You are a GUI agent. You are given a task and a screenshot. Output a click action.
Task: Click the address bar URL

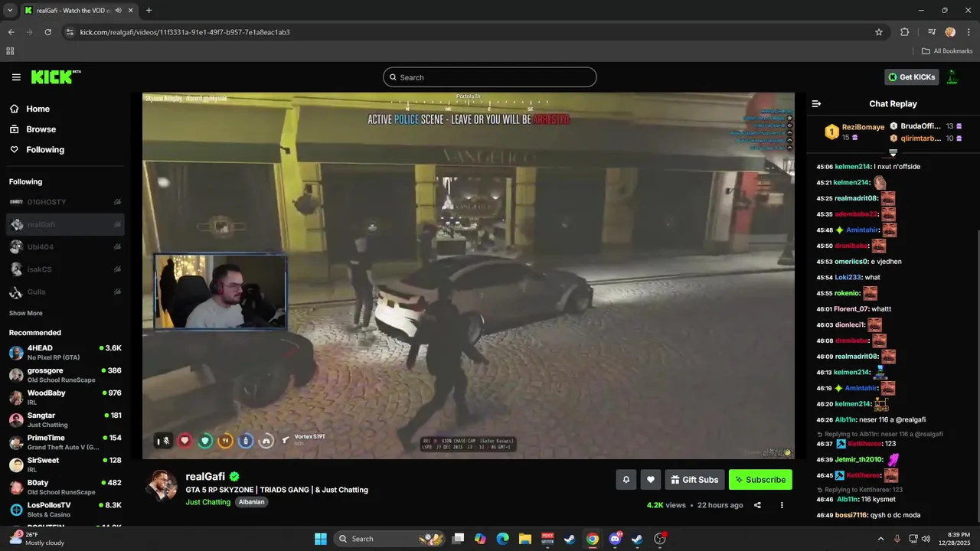pyautogui.click(x=185, y=32)
